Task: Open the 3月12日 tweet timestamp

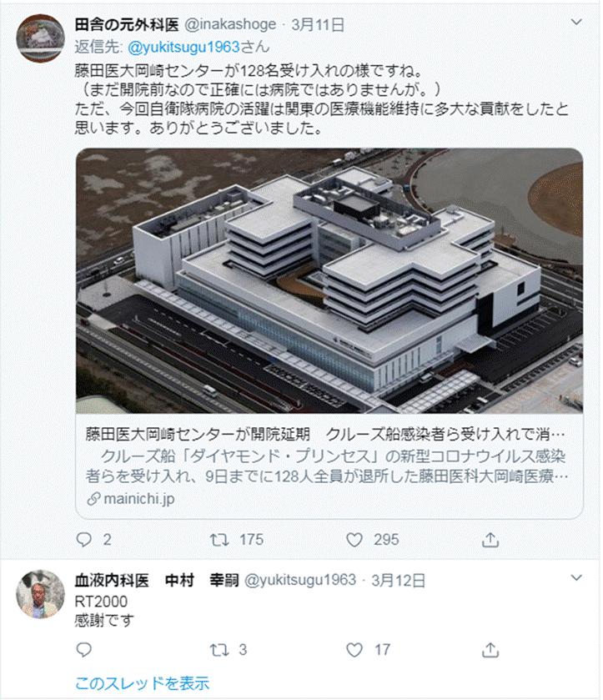Action: point(398,581)
